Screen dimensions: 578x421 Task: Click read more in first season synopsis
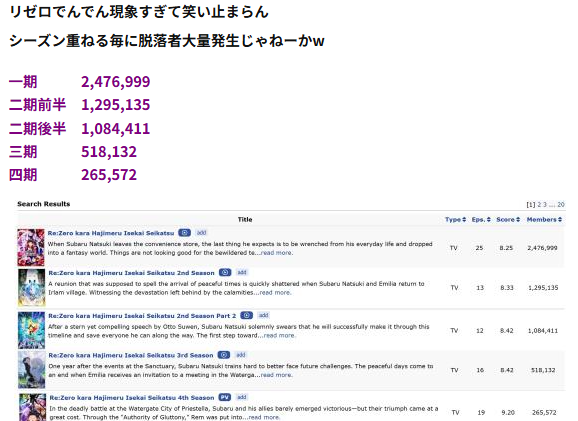click(276, 253)
